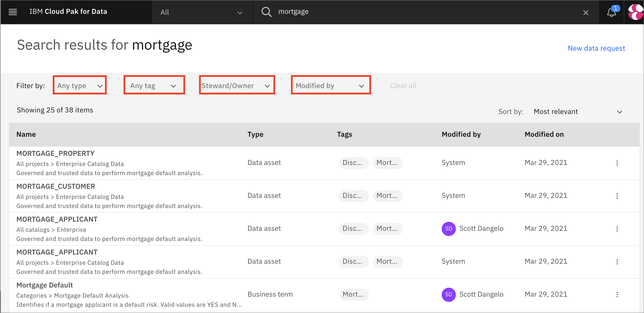Open overflow menu for MORTGAGE_PROPERTY row
644x313 pixels.
point(617,163)
